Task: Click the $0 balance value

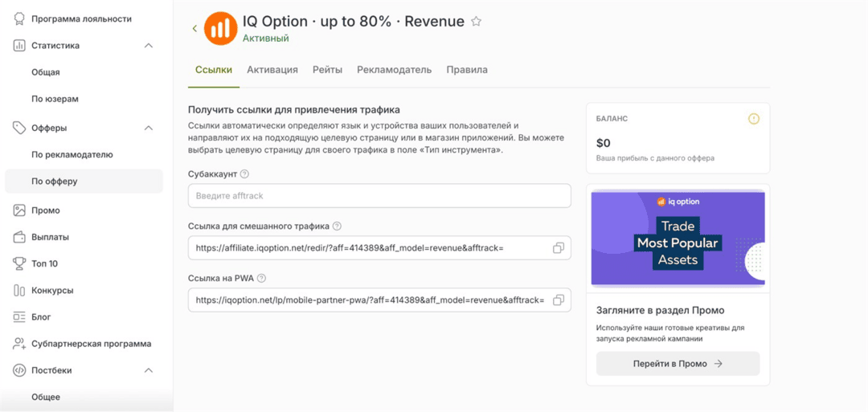Action: [x=603, y=143]
